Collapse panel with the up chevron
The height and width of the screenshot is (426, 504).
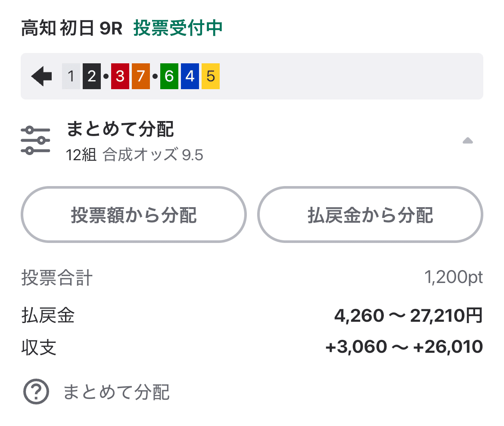tap(468, 140)
